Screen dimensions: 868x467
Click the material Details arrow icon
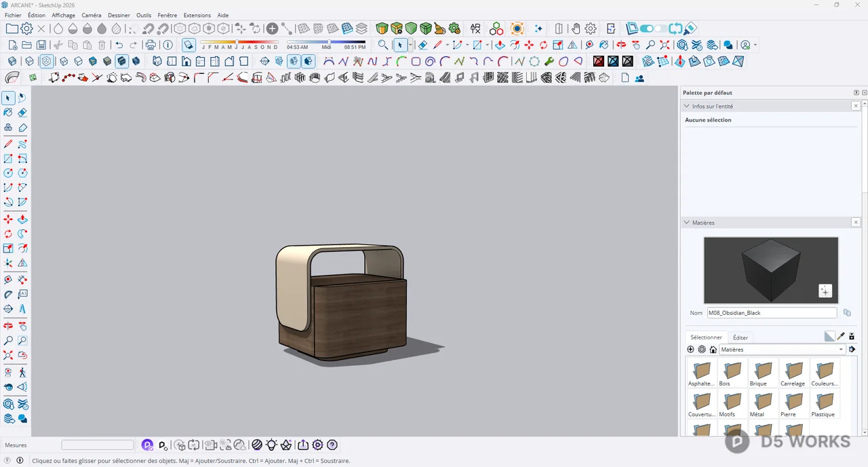click(852, 350)
